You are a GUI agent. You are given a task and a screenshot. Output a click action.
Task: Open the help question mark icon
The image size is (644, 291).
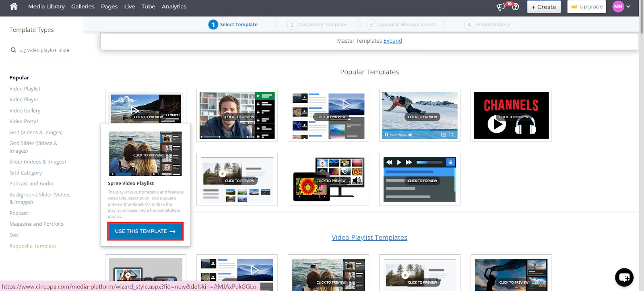pos(515,7)
